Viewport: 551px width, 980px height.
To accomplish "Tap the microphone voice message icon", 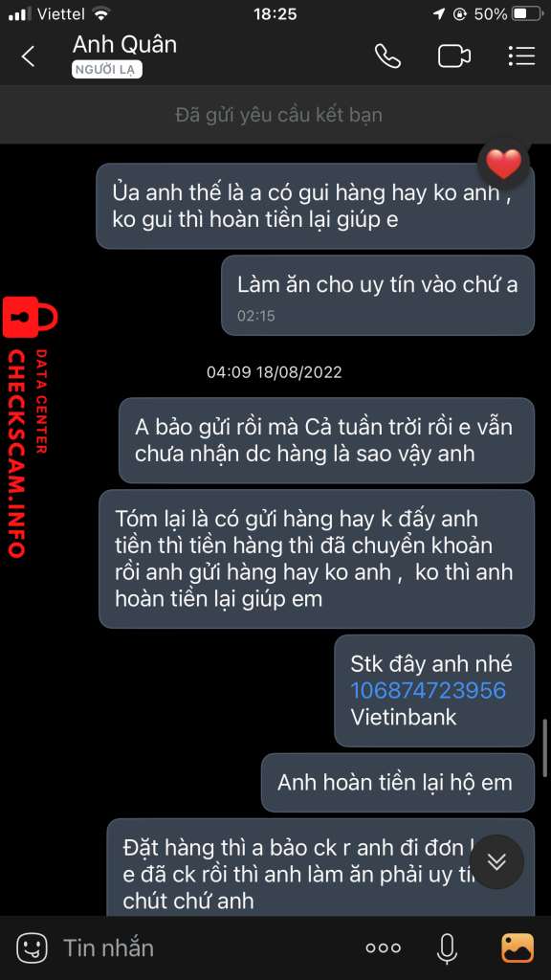I will click(446, 948).
